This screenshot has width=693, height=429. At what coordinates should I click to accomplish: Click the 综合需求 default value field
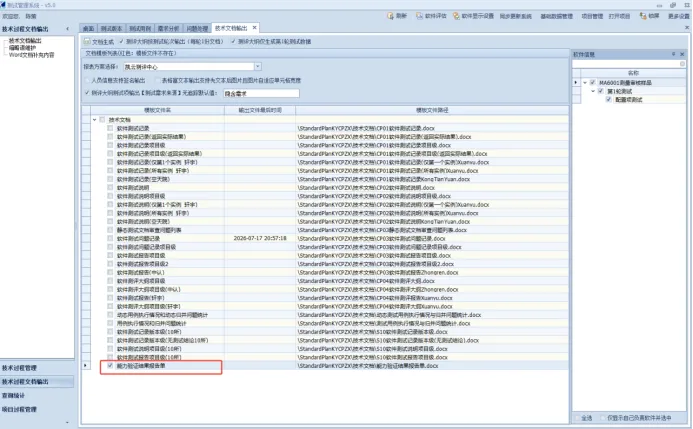pos(261,93)
